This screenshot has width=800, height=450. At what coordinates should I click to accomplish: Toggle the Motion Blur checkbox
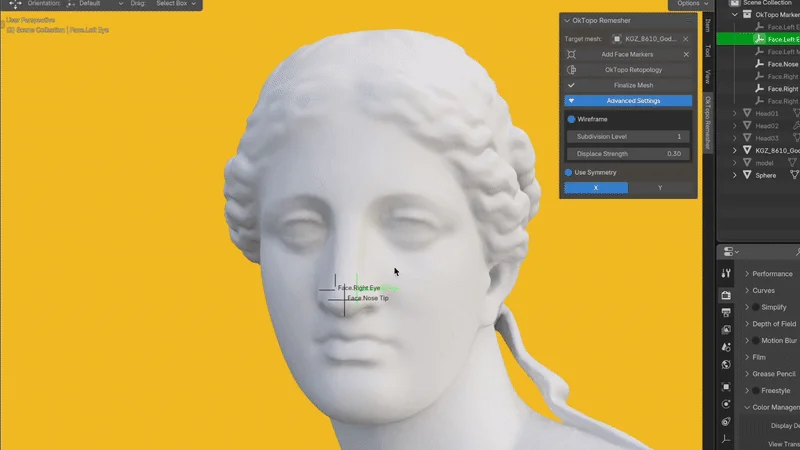[x=756, y=340]
